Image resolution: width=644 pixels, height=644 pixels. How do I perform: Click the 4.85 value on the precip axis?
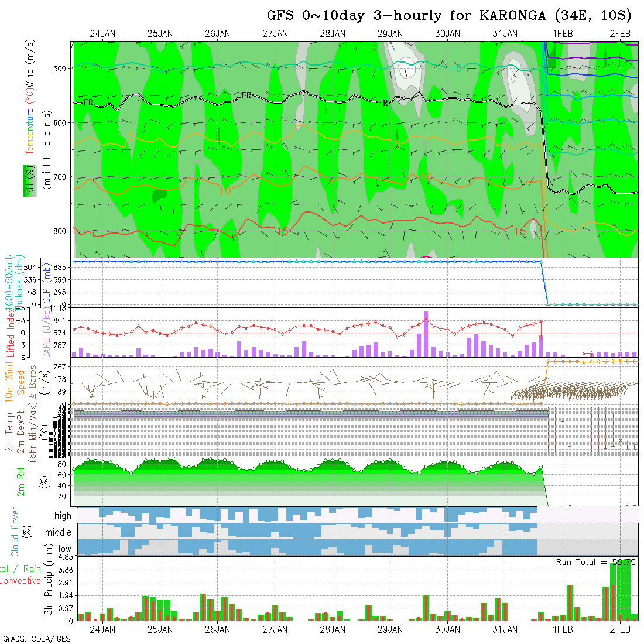click(x=66, y=557)
